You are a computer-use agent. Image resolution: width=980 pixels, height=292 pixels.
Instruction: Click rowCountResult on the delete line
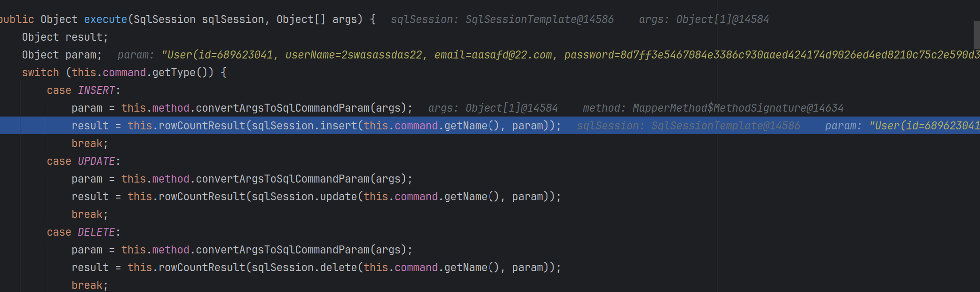202,268
